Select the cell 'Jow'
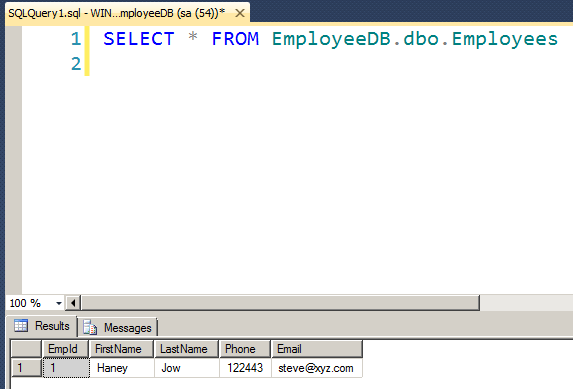The image size is (573, 389). [x=187, y=368]
